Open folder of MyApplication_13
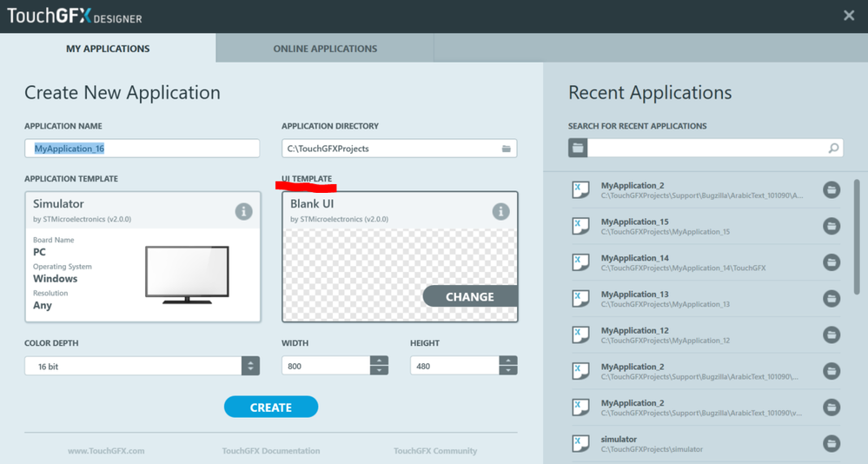 pyautogui.click(x=831, y=298)
